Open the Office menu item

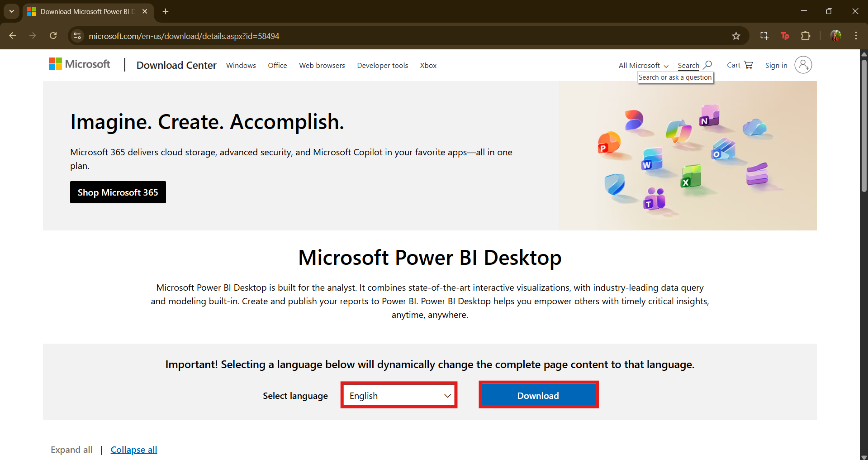[x=277, y=66]
